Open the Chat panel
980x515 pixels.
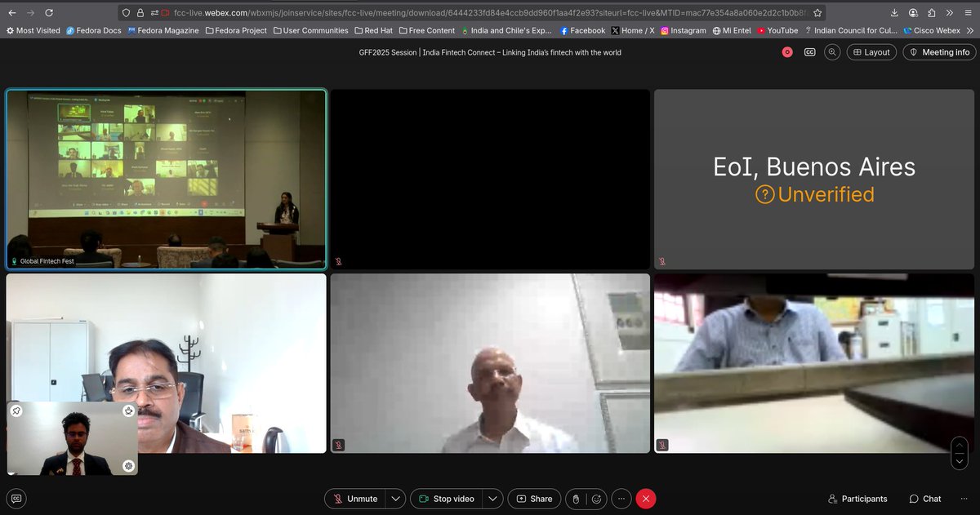click(x=925, y=499)
